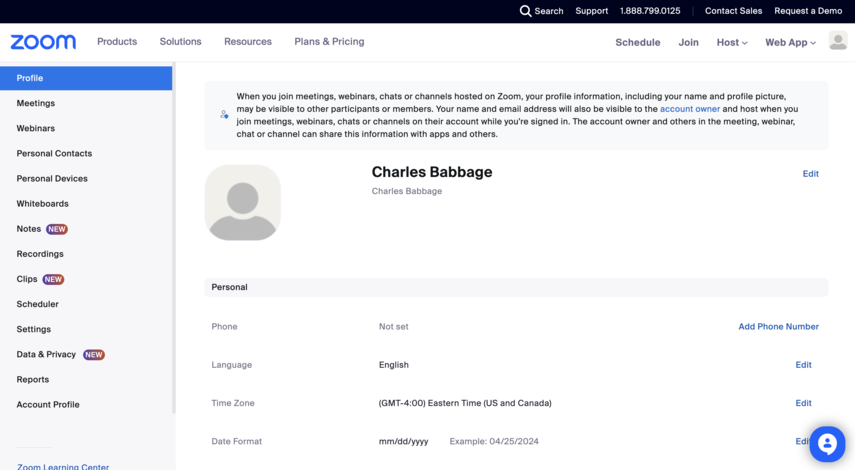
Task: Open the Resources menu
Action: pyautogui.click(x=248, y=42)
